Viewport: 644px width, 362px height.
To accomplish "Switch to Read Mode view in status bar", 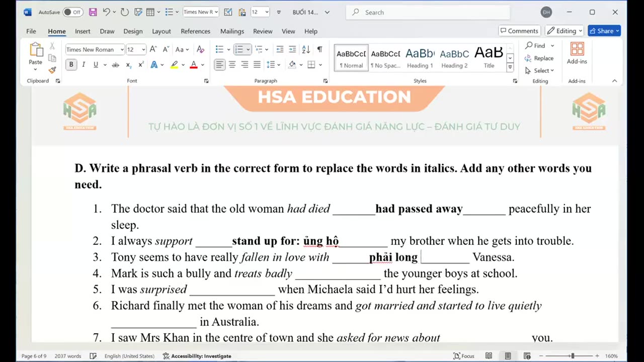I will tap(489, 356).
